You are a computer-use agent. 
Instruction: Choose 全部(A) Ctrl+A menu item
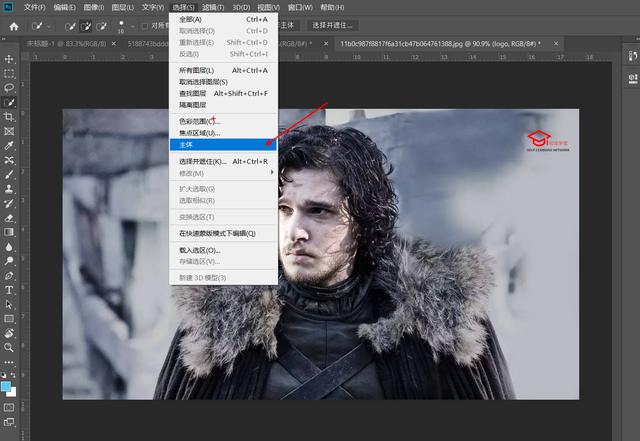click(x=223, y=19)
